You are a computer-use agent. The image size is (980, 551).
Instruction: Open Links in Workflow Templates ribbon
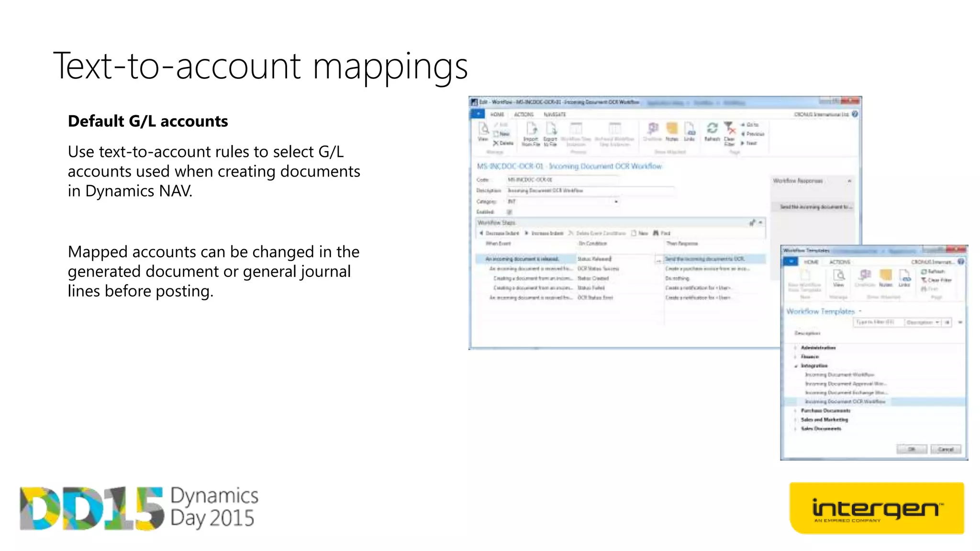click(x=904, y=278)
